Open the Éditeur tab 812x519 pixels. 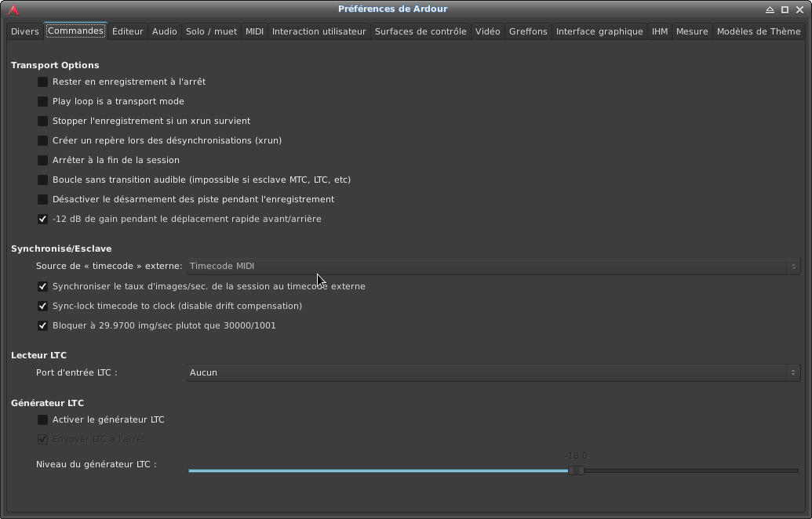point(127,31)
